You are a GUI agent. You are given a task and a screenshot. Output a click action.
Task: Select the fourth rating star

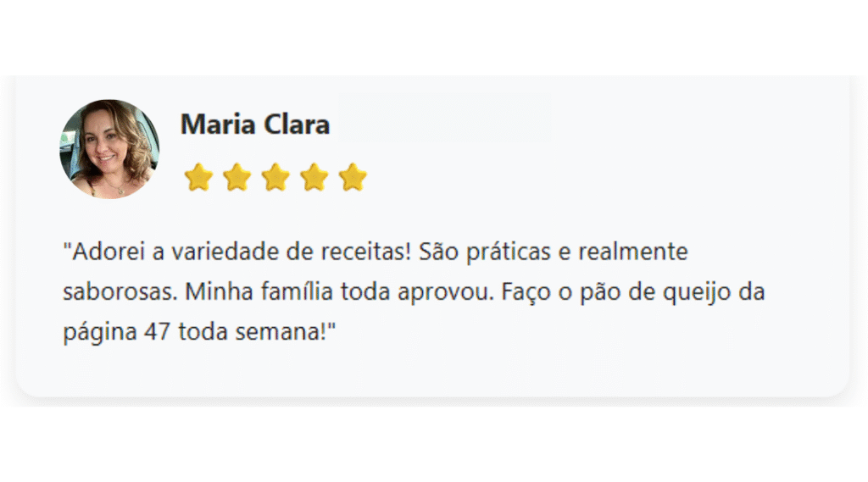click(314, 178)
